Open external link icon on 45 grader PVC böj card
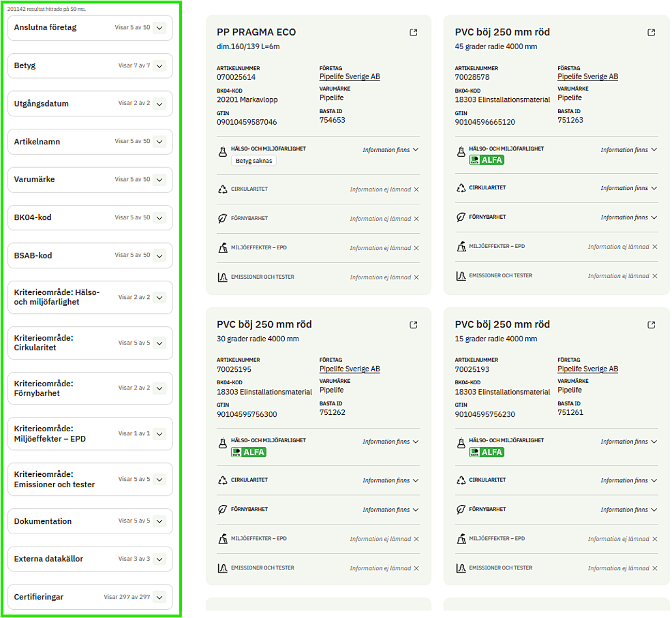This screenshot has width=672, height=618. click(651, 33)
